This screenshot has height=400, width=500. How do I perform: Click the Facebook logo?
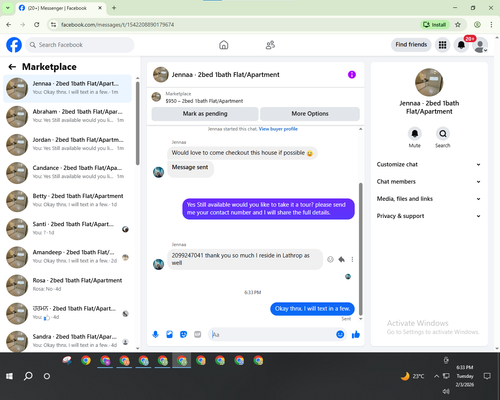click(x=14, y=45)
